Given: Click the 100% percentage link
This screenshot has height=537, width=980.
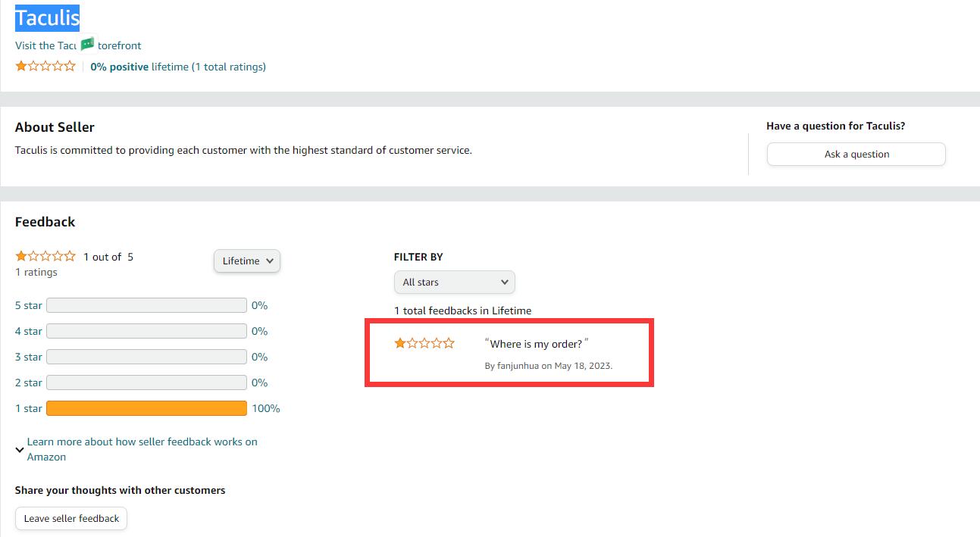Looking at the screenshot, I should click(266, 409).
